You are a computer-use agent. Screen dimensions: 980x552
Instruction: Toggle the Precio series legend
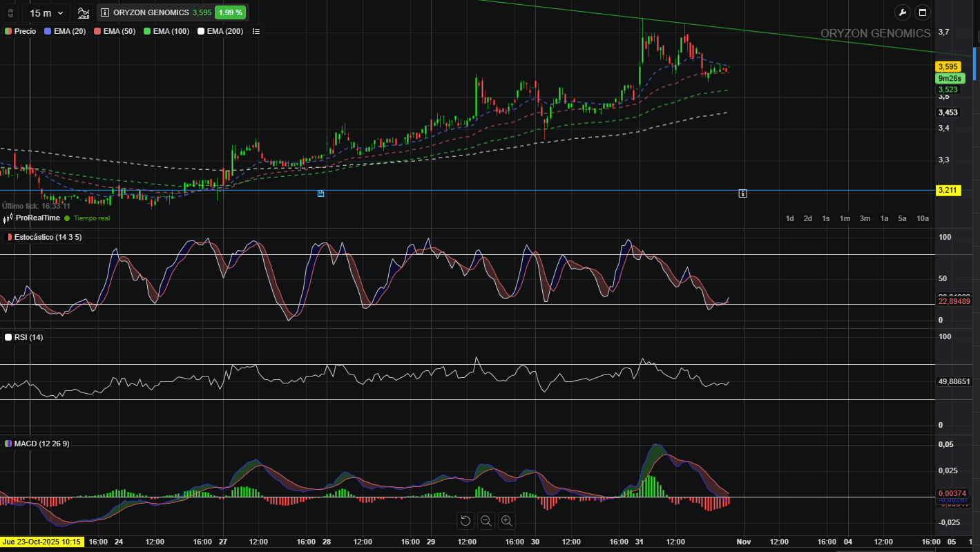point(21,31)
